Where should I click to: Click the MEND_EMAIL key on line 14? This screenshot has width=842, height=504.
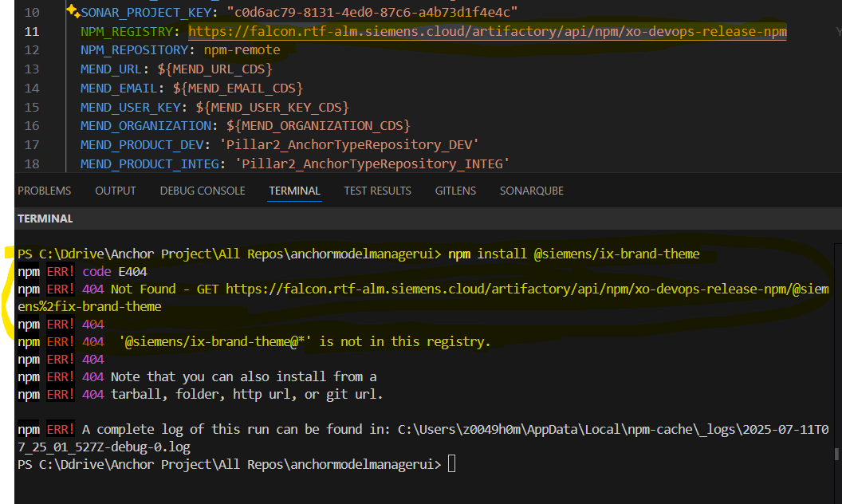click(x=119, y=88)
